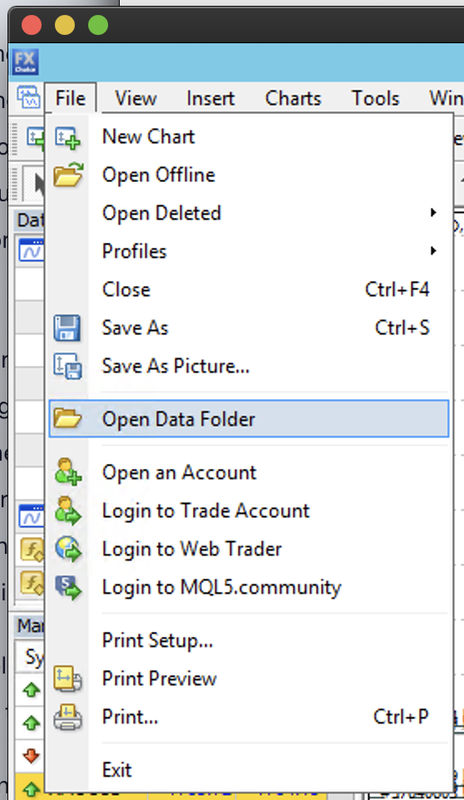Click the yellow macOS minimize button

pyautogui.click(x=65, y=25)
